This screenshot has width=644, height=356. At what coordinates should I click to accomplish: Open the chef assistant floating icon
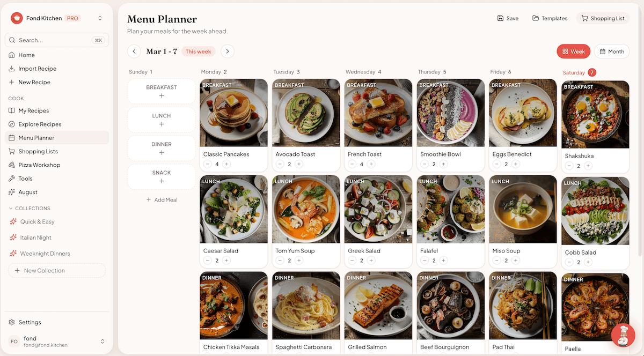623,335
